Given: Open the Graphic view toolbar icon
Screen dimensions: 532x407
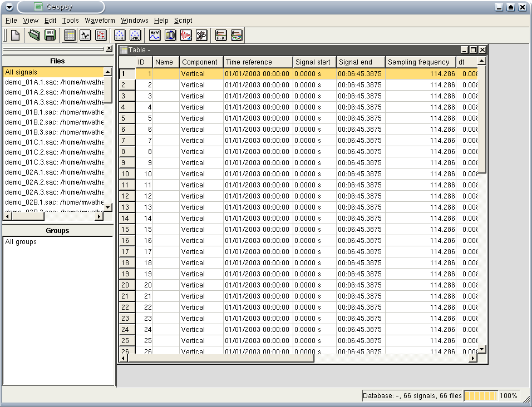Looking at the screenshot, I should click(x=85, y=35).
